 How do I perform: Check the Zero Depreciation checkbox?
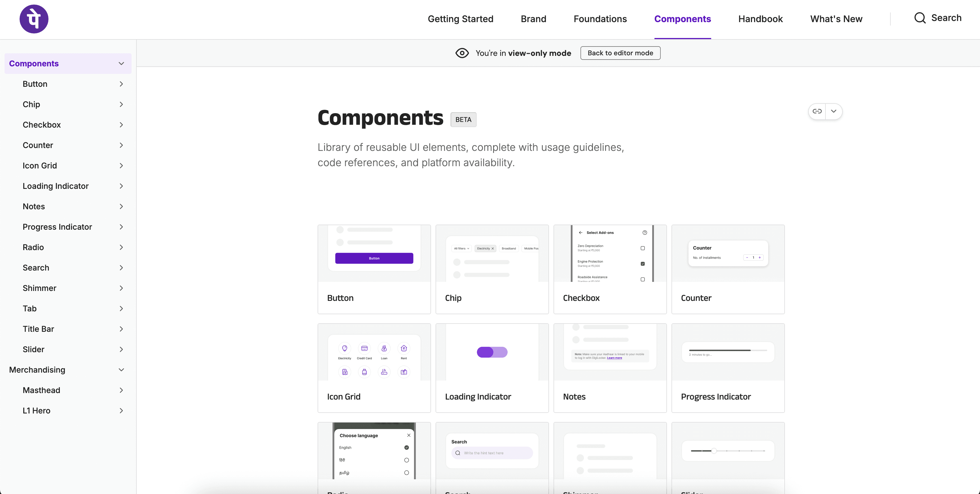(x=643, y=248)
